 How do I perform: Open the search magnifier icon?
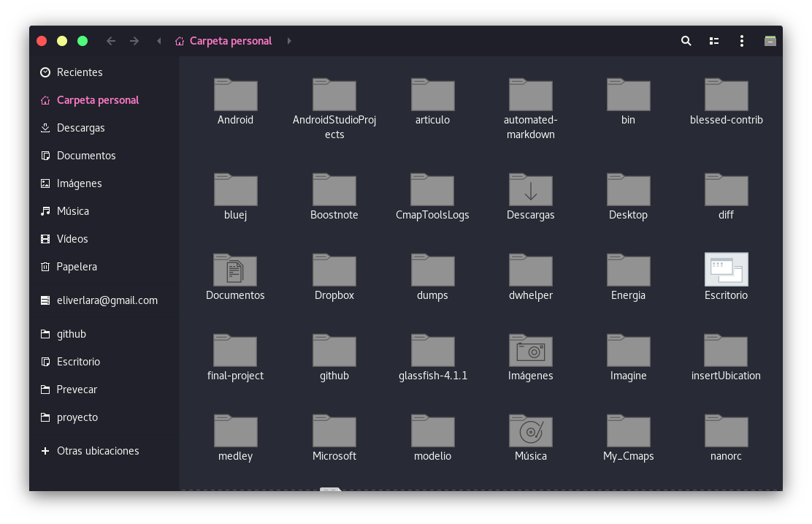point(686,41)
